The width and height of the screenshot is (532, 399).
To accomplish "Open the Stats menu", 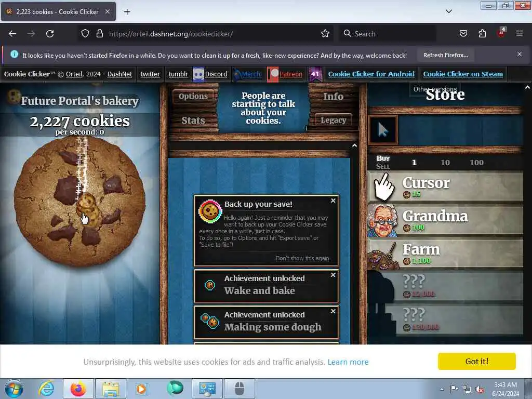I will pos(193,121).
